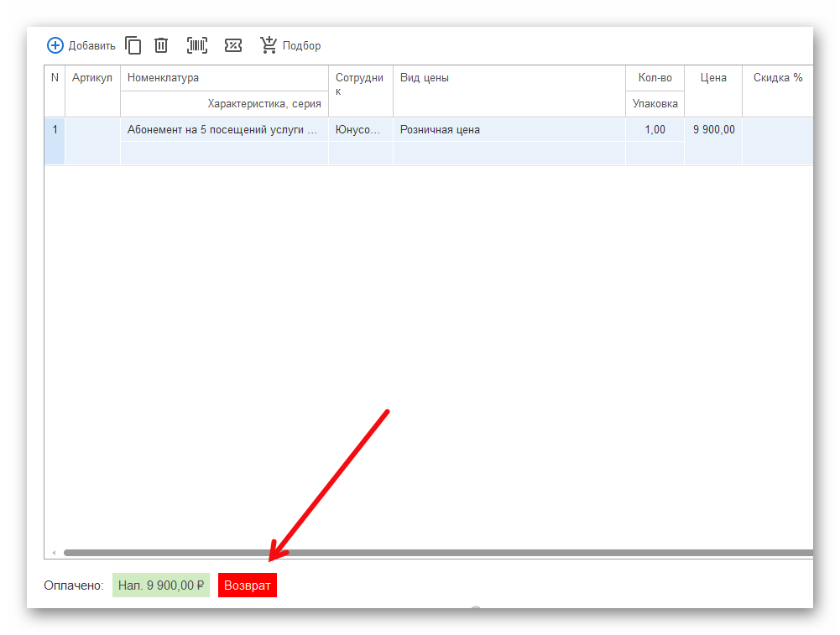The width and height of the screenshot is (840, 635).
Task: Select the Вид цены column header
Action: pyautogui.click(x=509, y=78)
